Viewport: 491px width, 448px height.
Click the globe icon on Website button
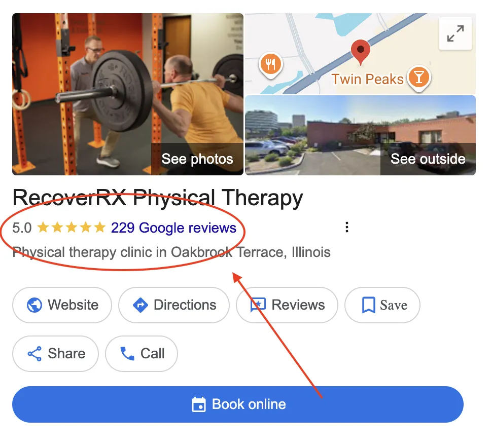coord(34,305)
